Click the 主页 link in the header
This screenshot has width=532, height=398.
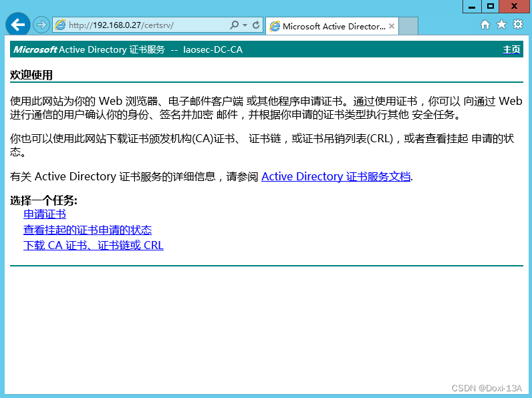pyautogui.click(x=512, y=49)
